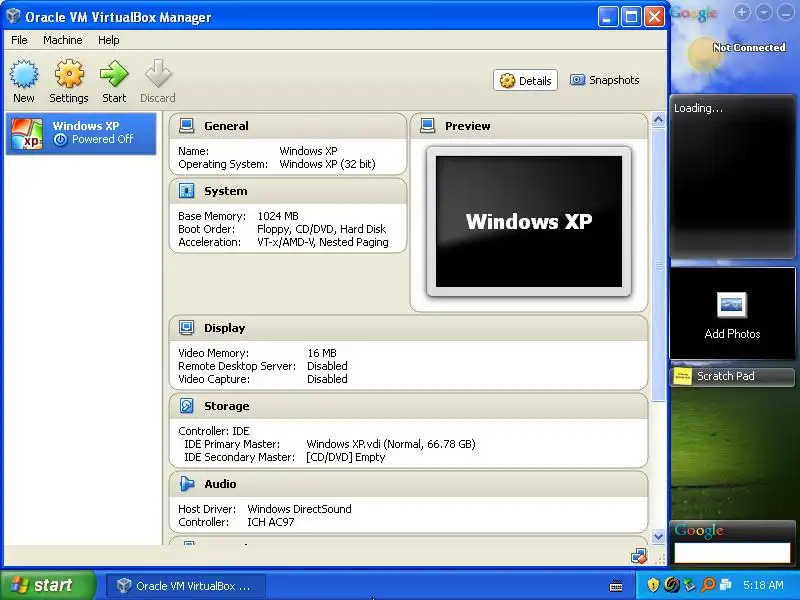Screen dimensions: 800x600
Task: Click the Add Photos picture icon
Action: 732,305
